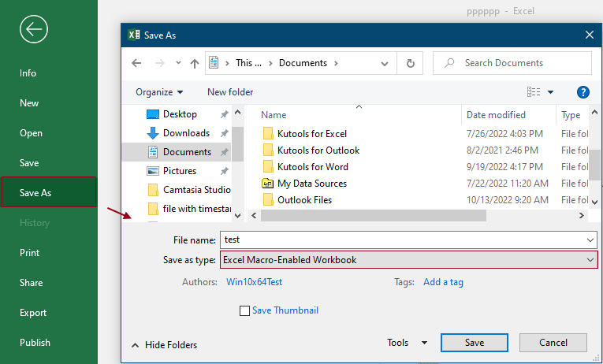
Task: Select Documents in the navigation pane
Action: pos(187,152)
